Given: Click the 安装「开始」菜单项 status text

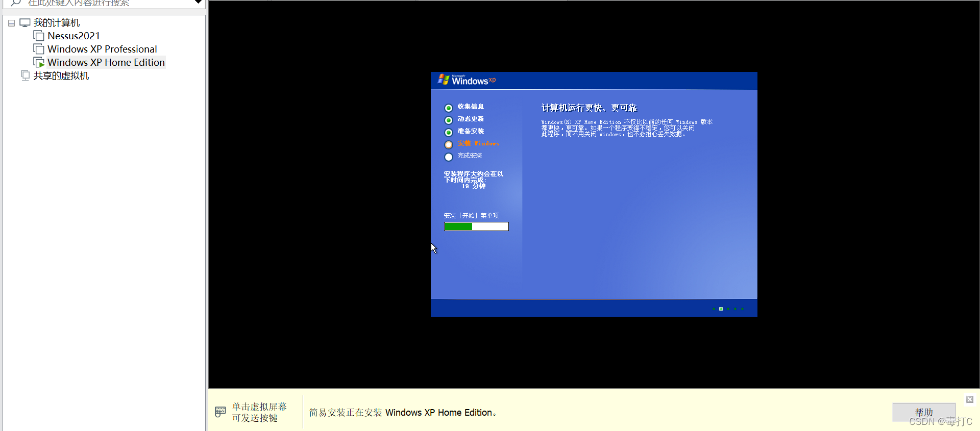Looking at the screenshot, I should (x=471, y=216).
